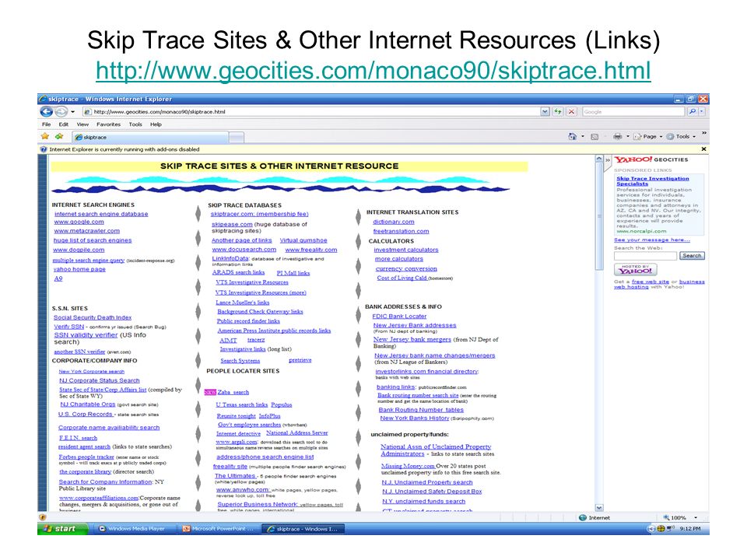Open the Zaba search link
This screenshot has height=560, width=747.
click(x=233, y=392)
